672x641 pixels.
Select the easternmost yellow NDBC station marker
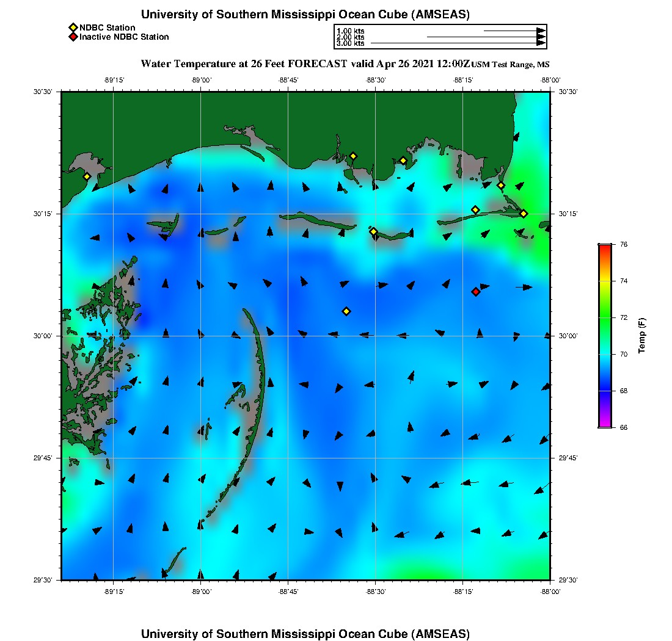[524, 213]
